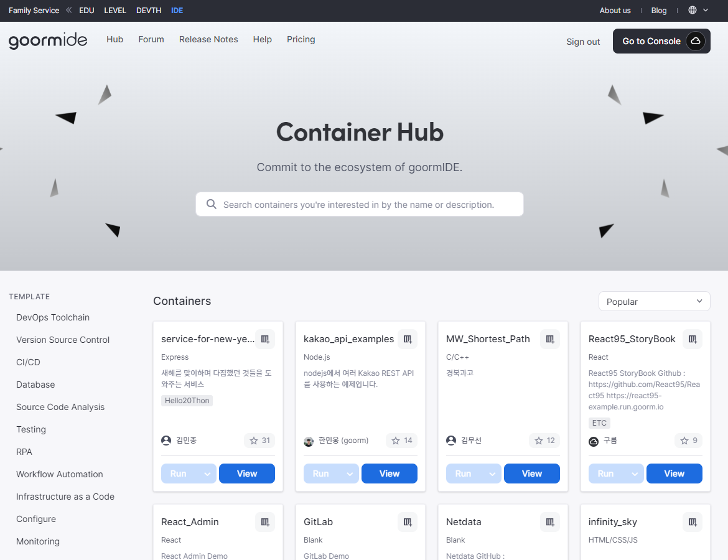This screenshot has width=728, height=560.
Task: Switch to LEVEL family service
Action: (x=115, y=10)
